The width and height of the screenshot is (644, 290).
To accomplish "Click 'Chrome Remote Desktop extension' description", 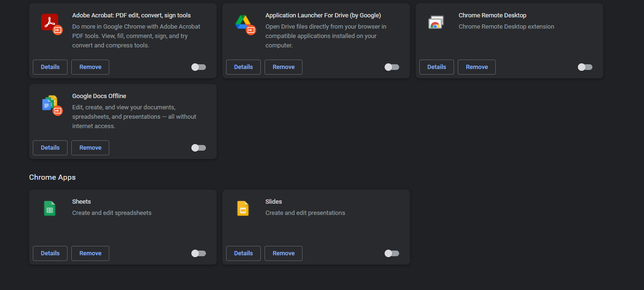I will 507,27.
